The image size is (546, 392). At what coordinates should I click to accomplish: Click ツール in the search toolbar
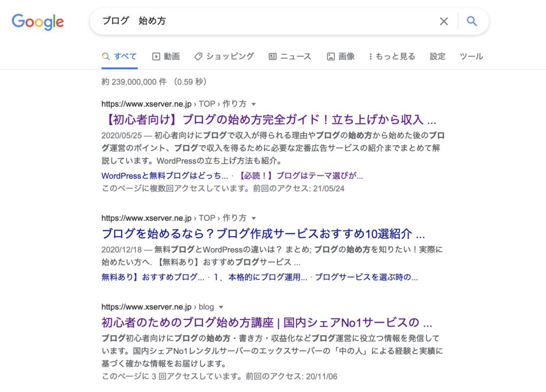click(471, 57)
